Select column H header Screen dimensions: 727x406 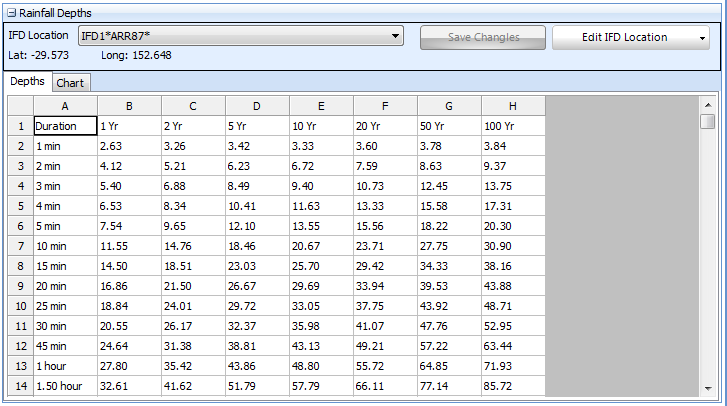coord(513,106)
